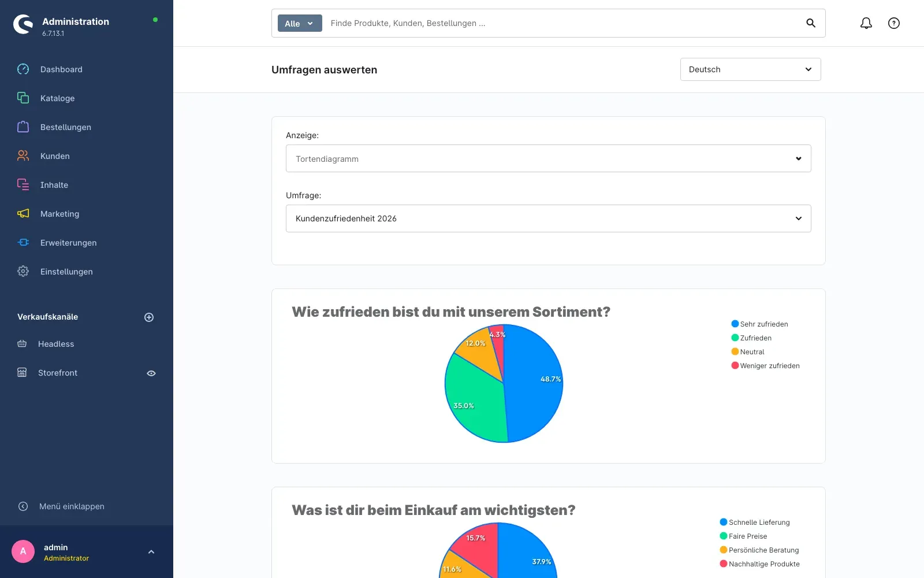Click the Einkauf am wichtigsten heading

coord(434,510)
